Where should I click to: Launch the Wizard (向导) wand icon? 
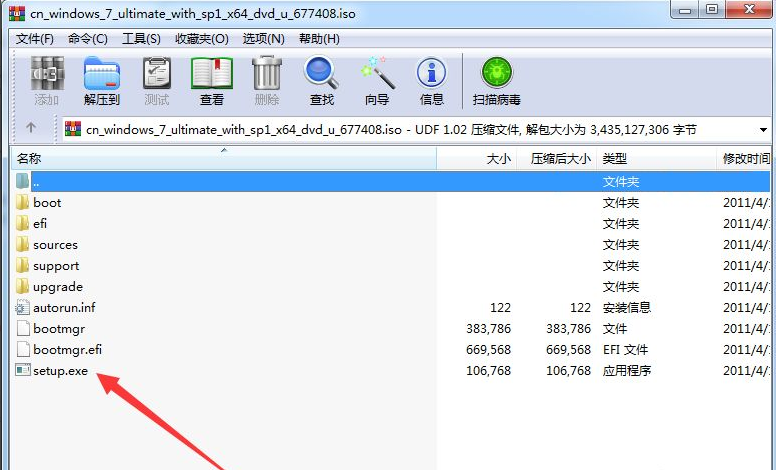tap(377, 73)
